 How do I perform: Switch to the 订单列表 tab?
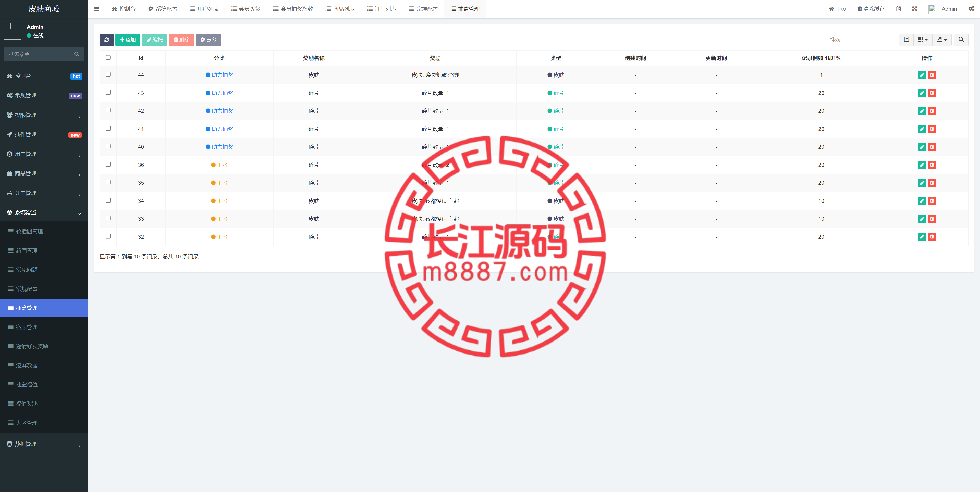[382, 9]
